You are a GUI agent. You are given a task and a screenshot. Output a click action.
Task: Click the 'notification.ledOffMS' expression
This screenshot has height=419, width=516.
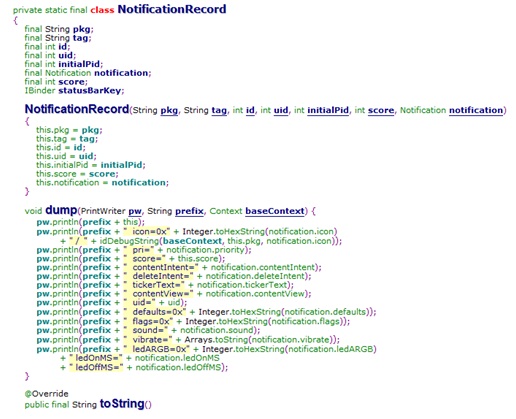(x=178, y=367)
